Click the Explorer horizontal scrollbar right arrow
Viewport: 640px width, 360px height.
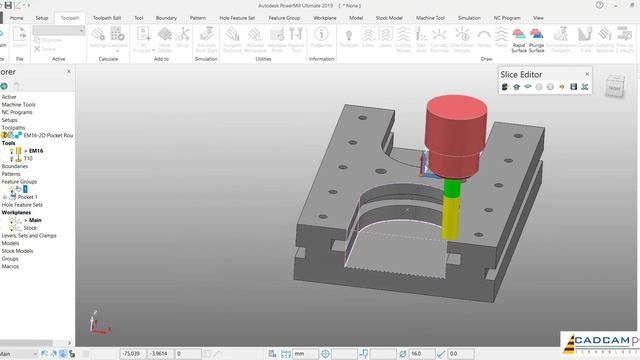click(x=69, y=343)
